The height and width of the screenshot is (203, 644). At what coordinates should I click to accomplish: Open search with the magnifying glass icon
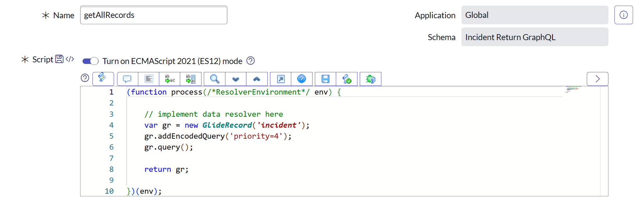click(x=214, y=79)
